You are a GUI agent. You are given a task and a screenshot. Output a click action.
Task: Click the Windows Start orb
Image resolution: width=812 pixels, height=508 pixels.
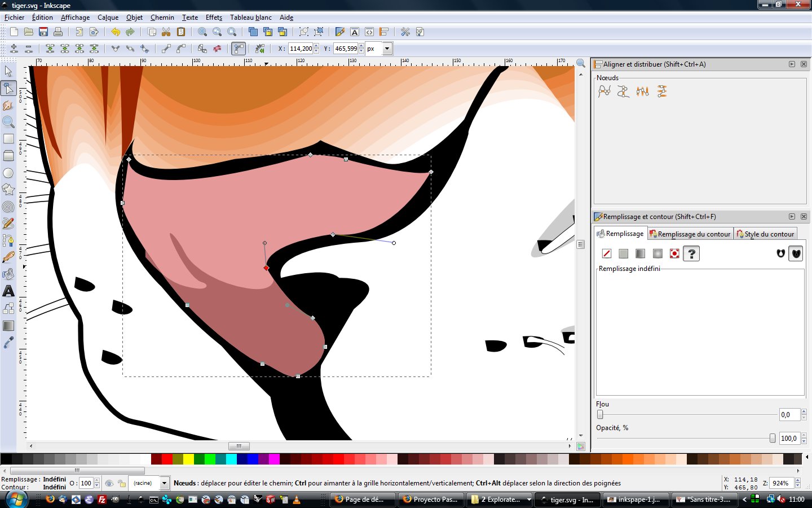(16, 500)
